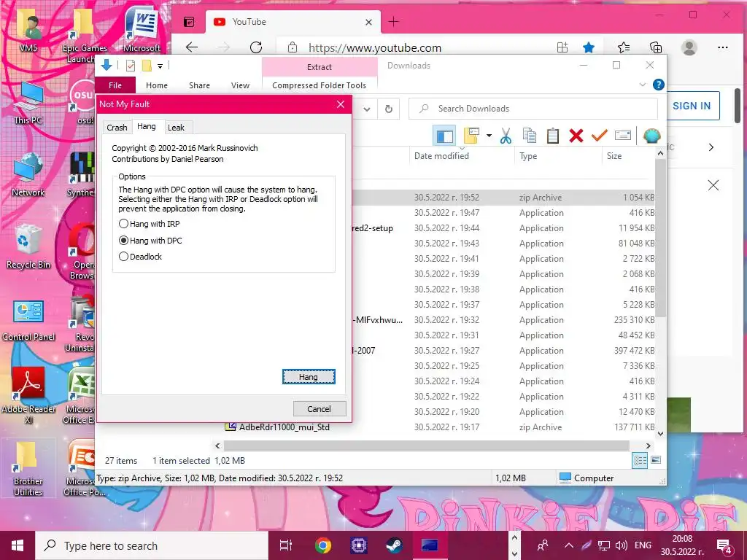The width and height of the screenshot is (747, 560).
Task: Click the Properties checkmark quick access icon
Action: click(x=131, y=66)
